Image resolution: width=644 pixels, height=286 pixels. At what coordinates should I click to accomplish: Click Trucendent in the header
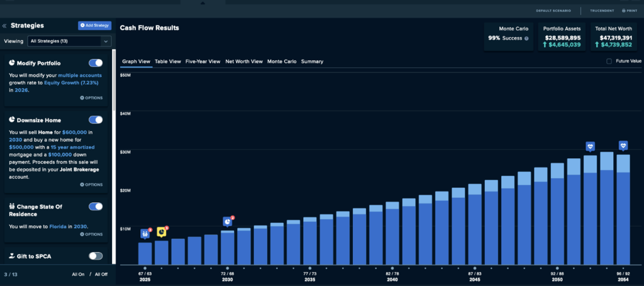tap(602, 11)
